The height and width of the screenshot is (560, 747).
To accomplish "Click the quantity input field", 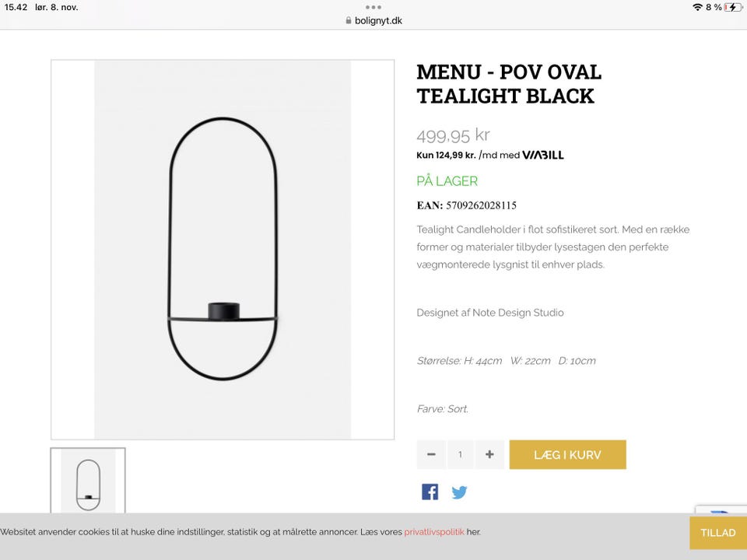I will 460,455.
